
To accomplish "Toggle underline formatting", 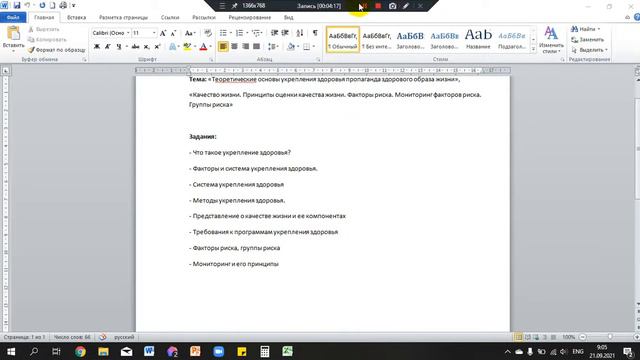I will (119, 47).
